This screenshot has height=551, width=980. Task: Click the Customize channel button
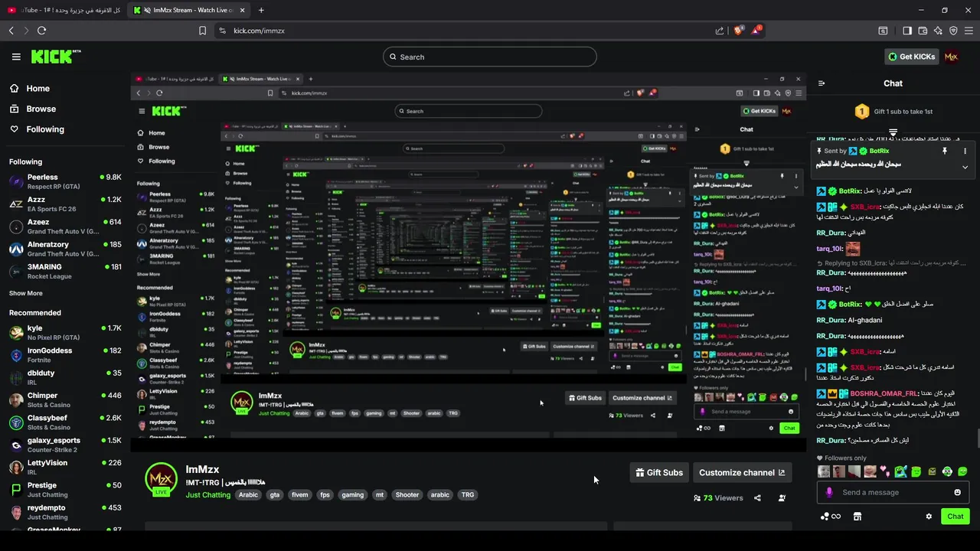point(742,472)
